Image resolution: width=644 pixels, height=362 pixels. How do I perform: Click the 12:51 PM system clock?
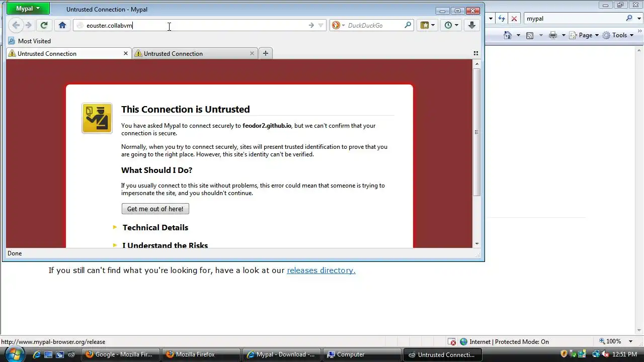pos(624,354)
